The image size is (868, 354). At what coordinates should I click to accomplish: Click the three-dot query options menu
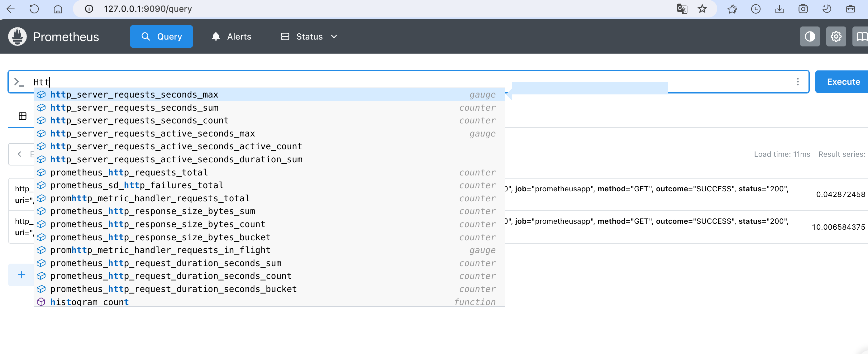point(797,82)
